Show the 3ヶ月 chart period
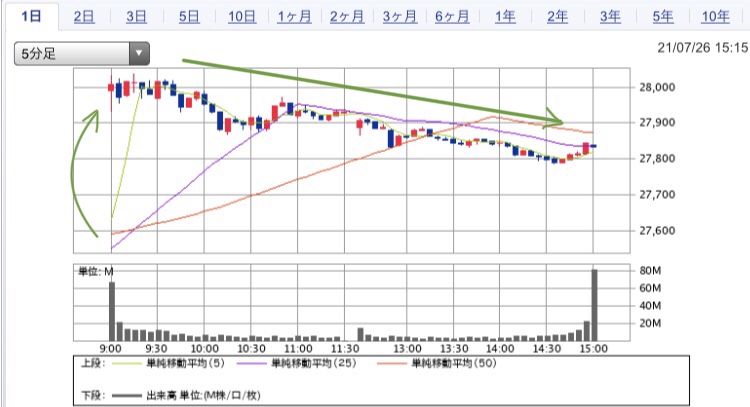 (399, 17)
